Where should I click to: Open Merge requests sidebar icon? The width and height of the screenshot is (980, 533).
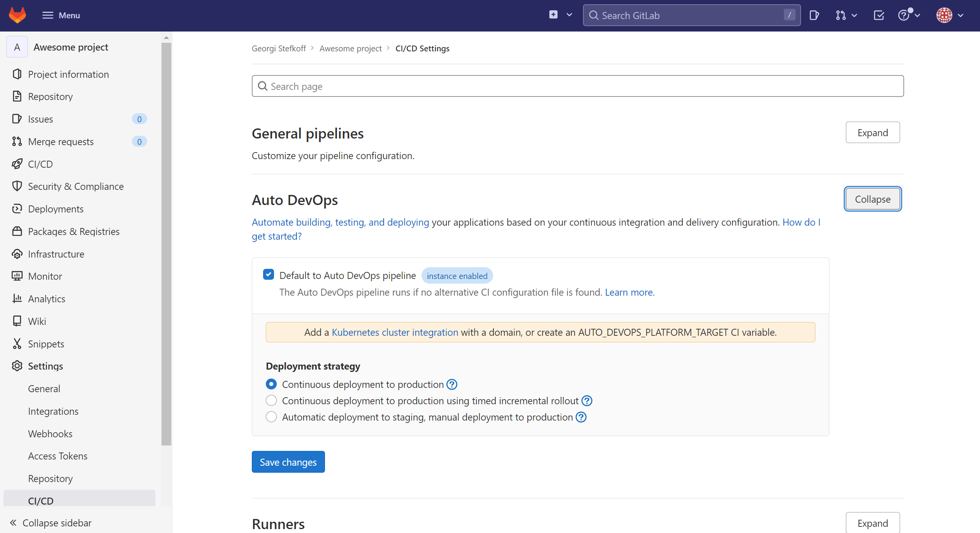17,141
